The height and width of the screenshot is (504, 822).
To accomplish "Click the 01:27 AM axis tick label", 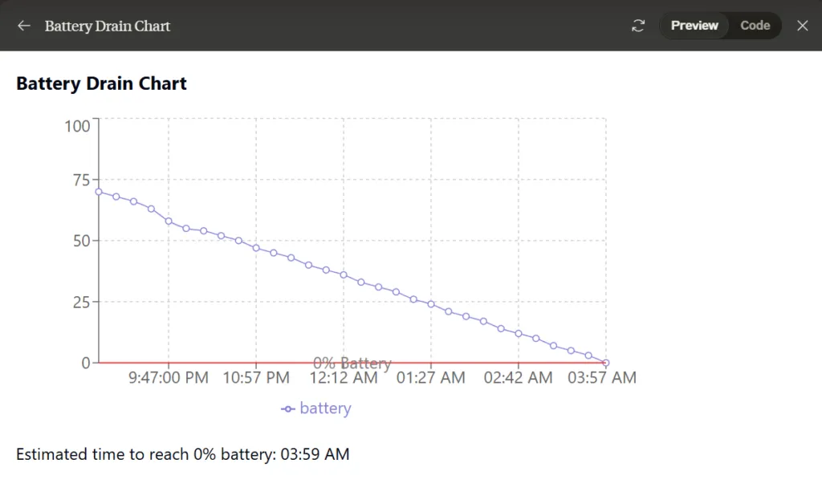I will coord(431,378).
